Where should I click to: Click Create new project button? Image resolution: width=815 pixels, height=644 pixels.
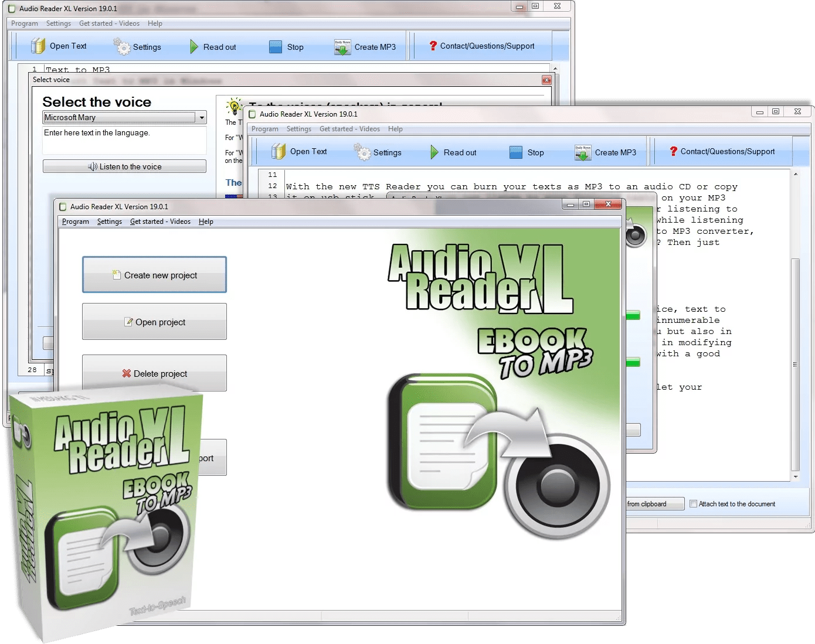point(154,275)
